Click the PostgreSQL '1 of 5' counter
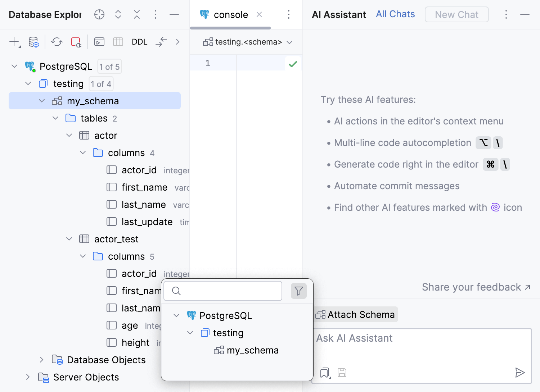 point(109,67)
